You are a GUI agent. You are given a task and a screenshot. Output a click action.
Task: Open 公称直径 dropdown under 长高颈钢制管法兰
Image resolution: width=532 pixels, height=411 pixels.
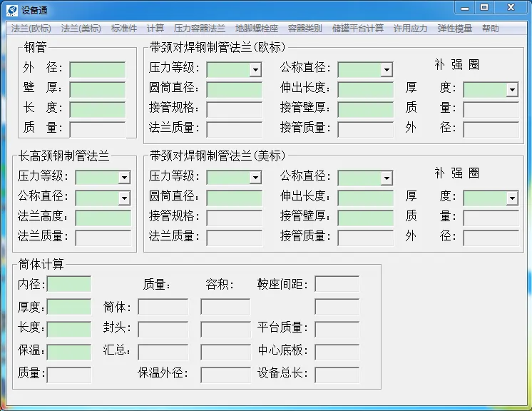point(124,198)
